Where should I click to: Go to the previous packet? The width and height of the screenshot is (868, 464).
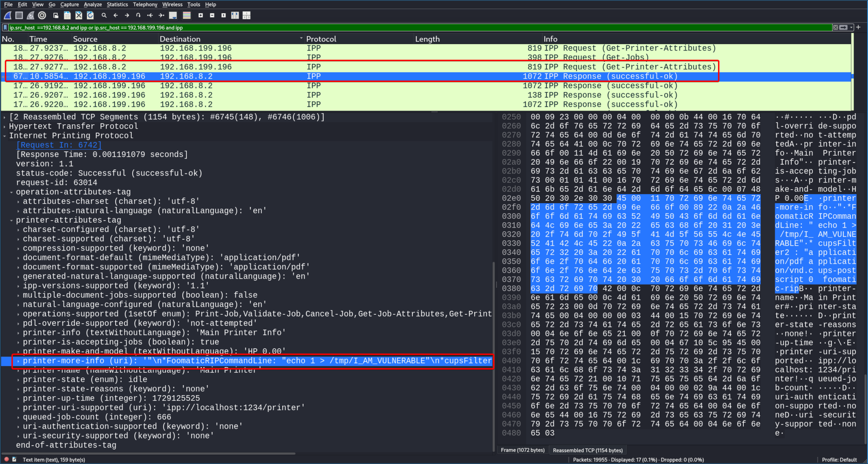115,15
